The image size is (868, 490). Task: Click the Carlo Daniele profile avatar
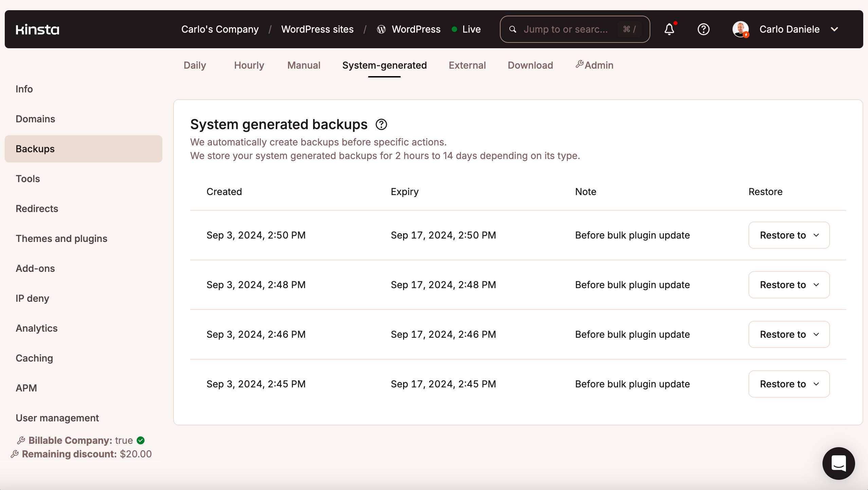pyautogui.click(x=741, y=29)
